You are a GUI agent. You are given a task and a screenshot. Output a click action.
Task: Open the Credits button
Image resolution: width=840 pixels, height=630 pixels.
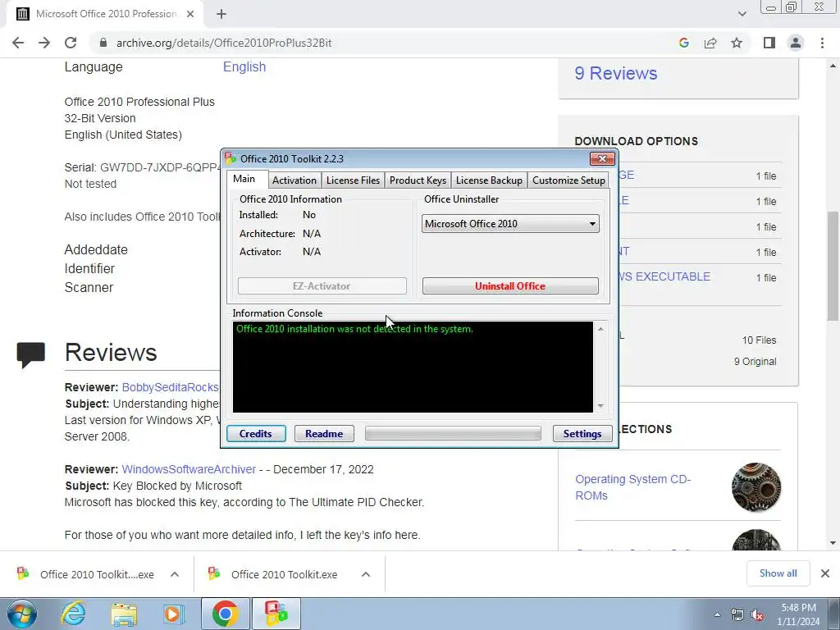pyautogui.click(x=256, y=433)
